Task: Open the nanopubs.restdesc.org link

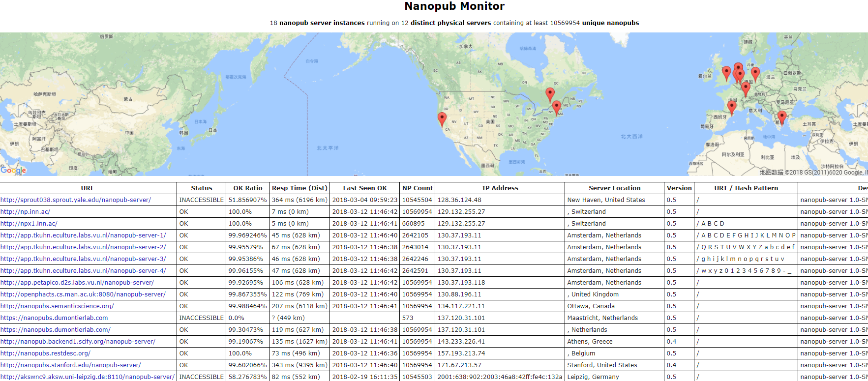Action: coord(45,353)
